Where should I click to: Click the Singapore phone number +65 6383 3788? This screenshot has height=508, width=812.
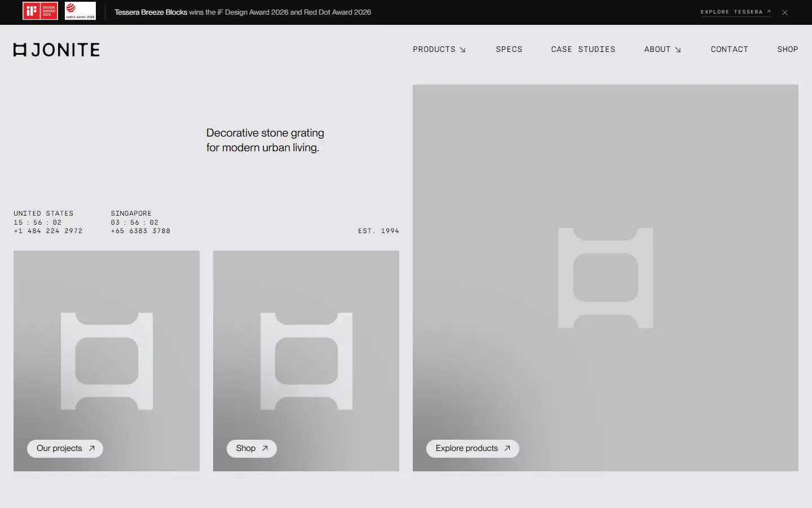(x=140, y=231)
